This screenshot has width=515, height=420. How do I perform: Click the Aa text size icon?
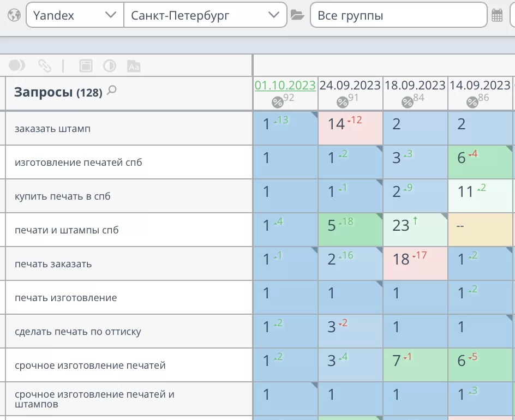[134, 66]
